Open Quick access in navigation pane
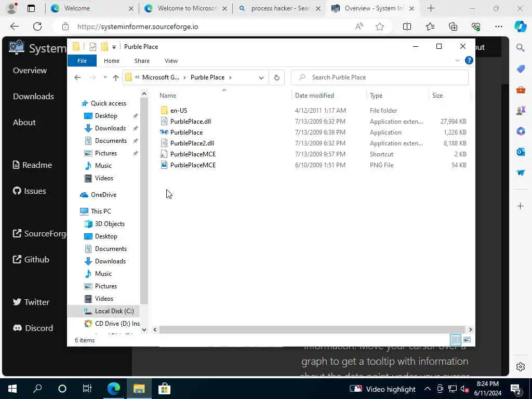 (108, 103)
